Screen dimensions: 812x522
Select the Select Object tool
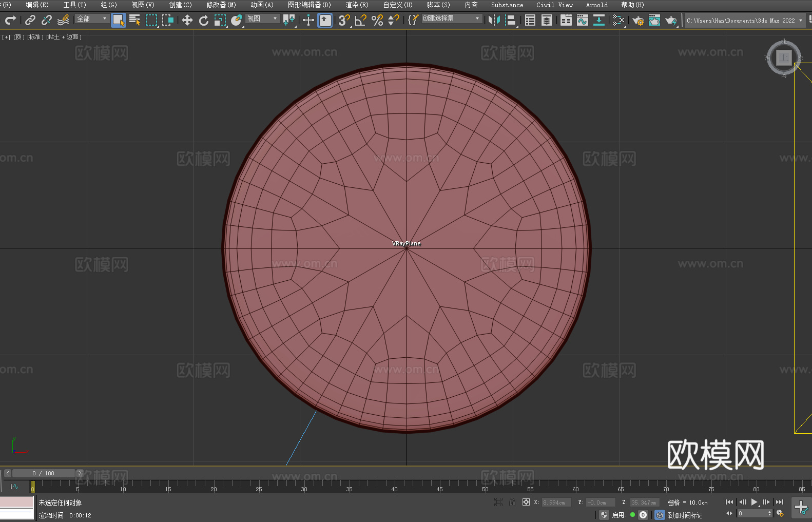click(119, 20)
